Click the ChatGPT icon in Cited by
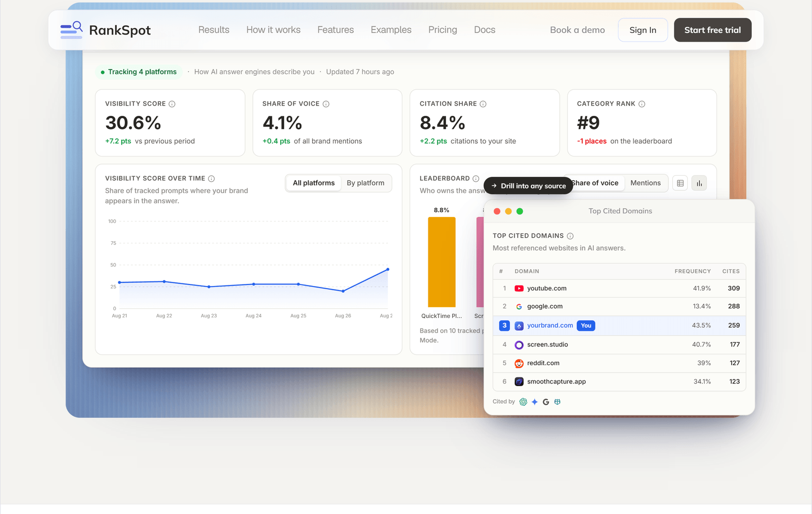812x514 pixels. pyautogui.click(x=523, y=402)
